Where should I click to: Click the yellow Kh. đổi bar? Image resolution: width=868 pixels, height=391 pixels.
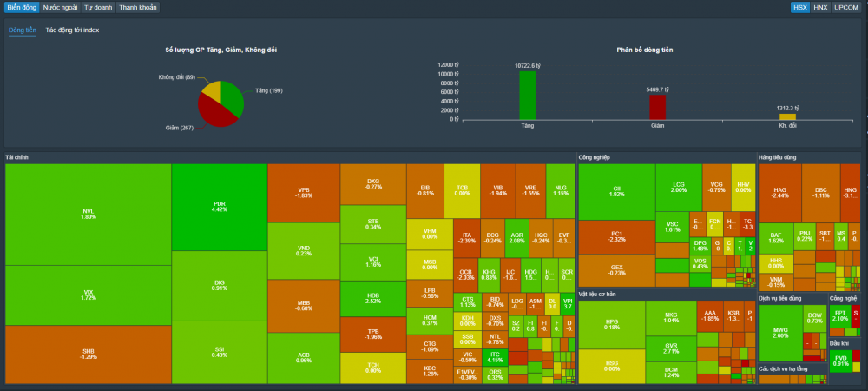tap(787, 116)
